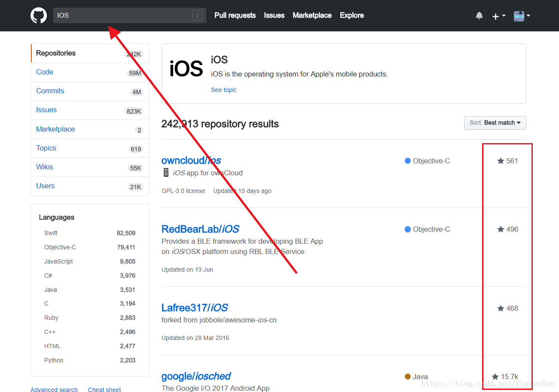
Task: Click the See topic link
Action: [x=223, y=90]
